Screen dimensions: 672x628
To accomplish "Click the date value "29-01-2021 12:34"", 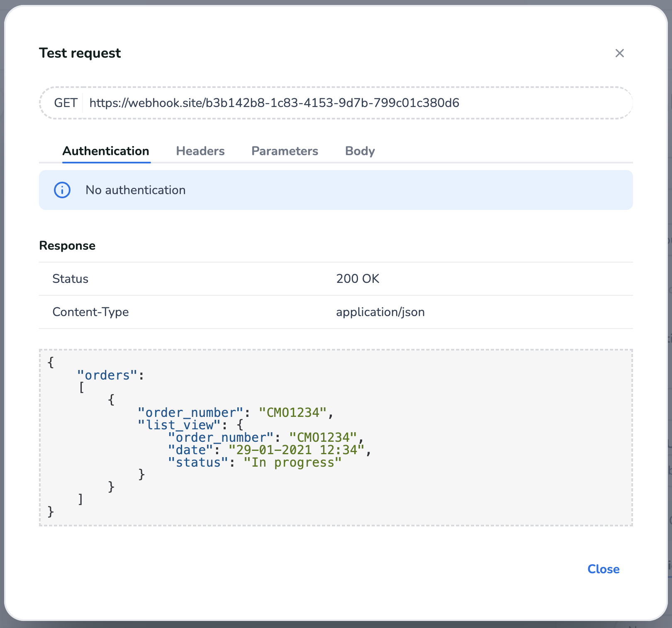I will pos(296,450).
